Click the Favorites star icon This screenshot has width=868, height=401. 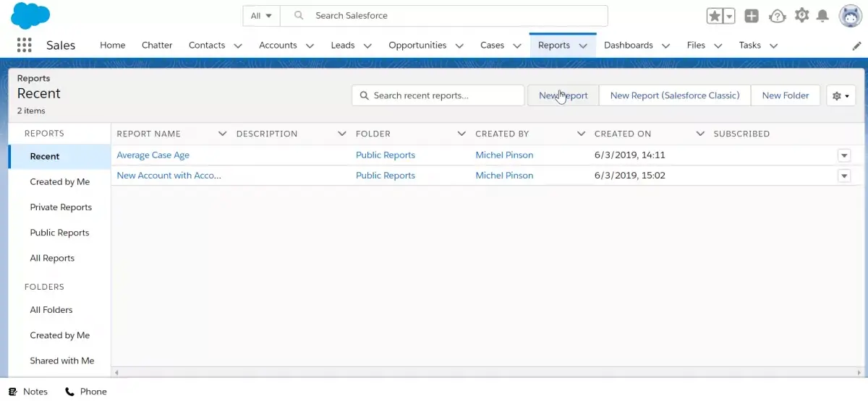click(x=715, y=16)
